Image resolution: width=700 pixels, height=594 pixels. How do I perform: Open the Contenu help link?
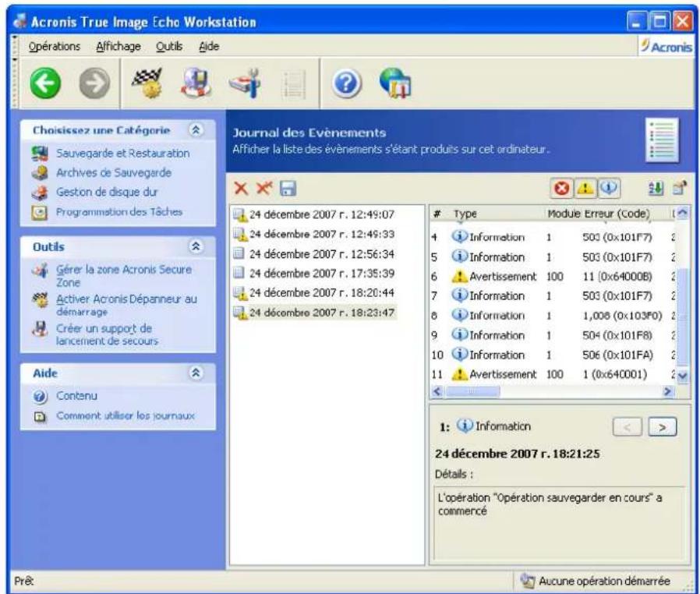point(76,396)
